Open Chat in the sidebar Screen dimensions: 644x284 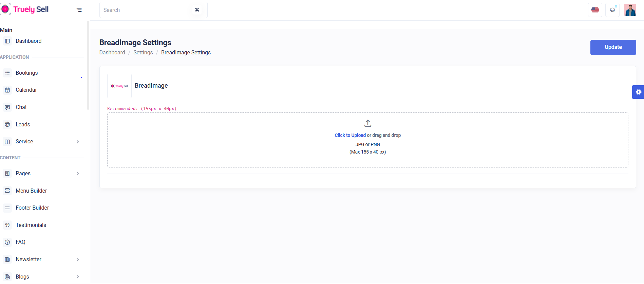click(x=21, y=107)
